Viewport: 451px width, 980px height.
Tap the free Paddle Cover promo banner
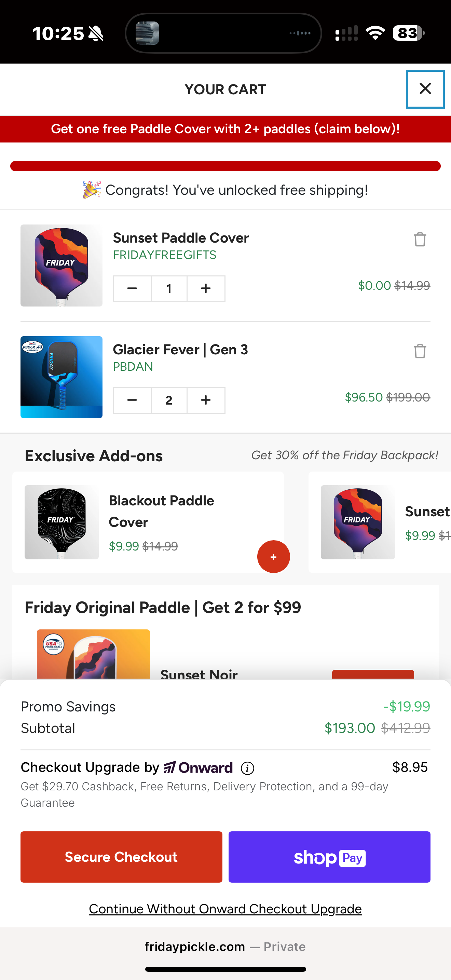tap(225, 129)
